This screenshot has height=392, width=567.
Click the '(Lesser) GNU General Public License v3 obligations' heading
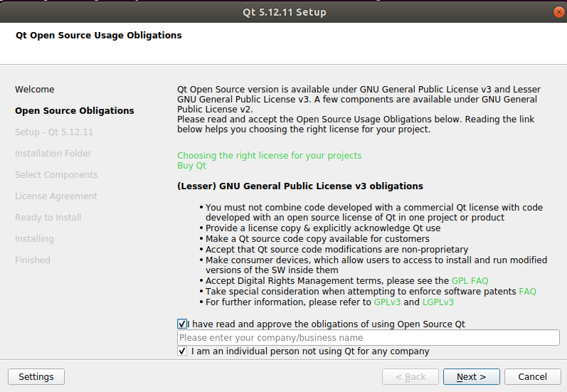[300, 186]
